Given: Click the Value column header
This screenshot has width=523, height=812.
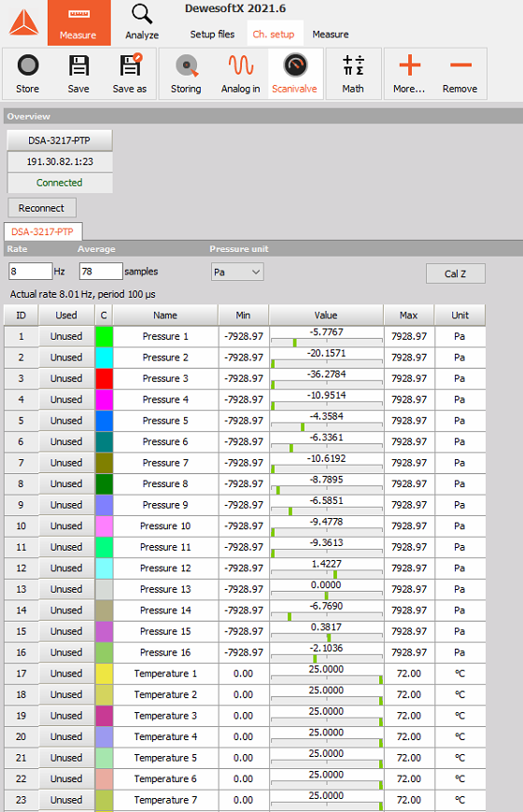Looking at the screenshot, I should click(x=326, y=315).
